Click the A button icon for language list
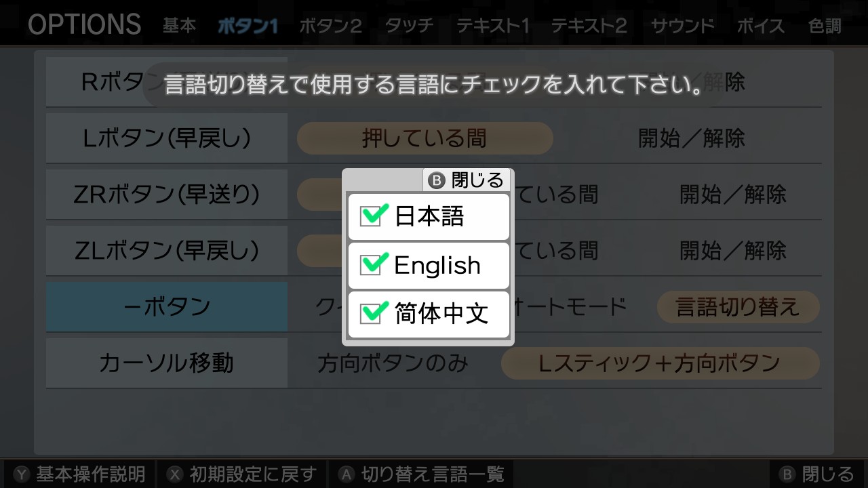Viewport: 868px width, 488px height. coord(347,474)
